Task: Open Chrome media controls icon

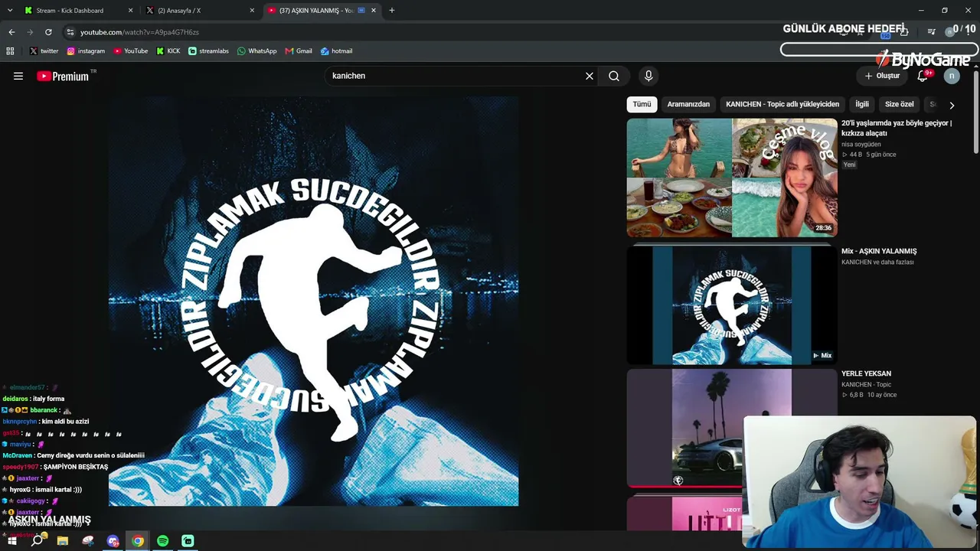Action: pyautogui.click(x=931, y=32)
